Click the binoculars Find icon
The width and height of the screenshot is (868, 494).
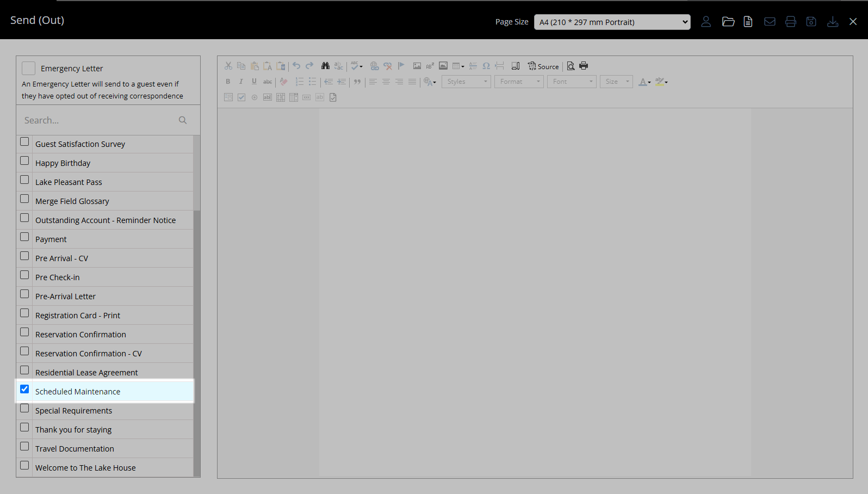[x=325, y=66]
